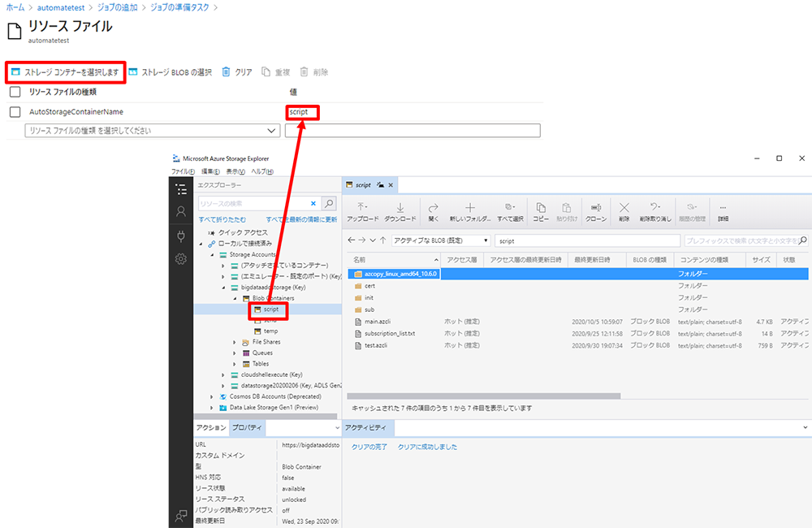812x528 pixels.
Task: Click the script path address field
Action: (x=587, y=240)
